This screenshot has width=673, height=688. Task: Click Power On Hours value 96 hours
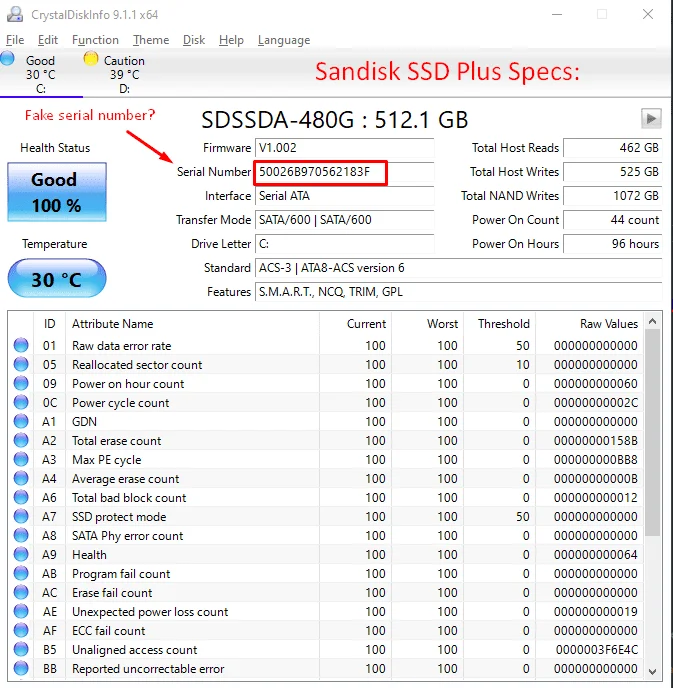(x=612, y=244)
